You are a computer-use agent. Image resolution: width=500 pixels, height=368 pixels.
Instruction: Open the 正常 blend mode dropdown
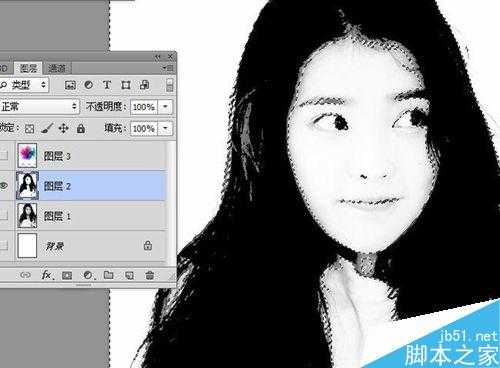tap(39, 107)
